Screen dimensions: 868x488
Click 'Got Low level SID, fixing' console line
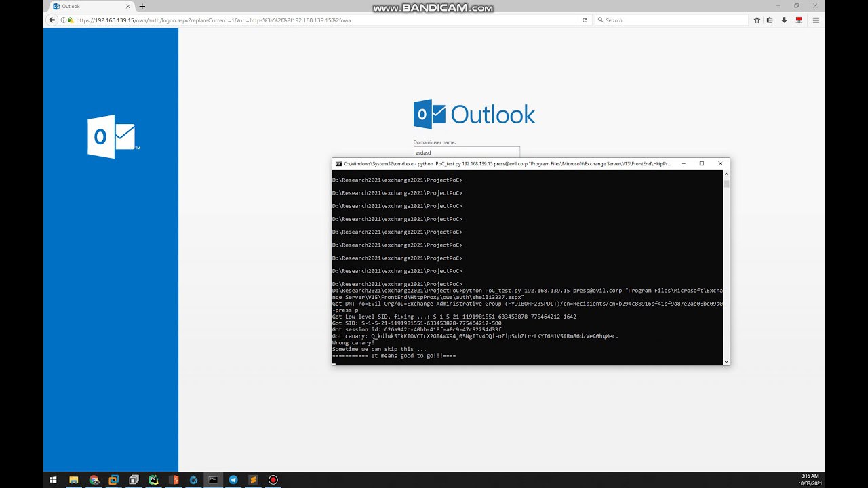pyautogui.click(x=454, y=317)
